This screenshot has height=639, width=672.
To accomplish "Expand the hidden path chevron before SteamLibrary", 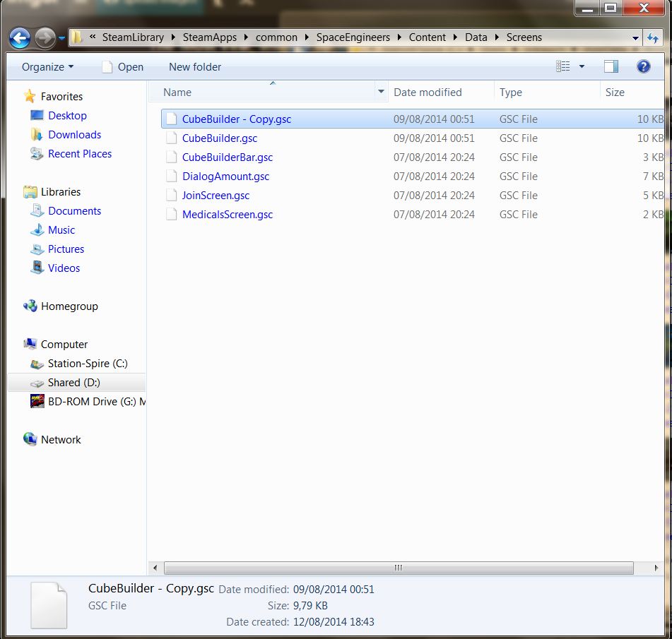I will pyautogui.click(x=92, y=37).
